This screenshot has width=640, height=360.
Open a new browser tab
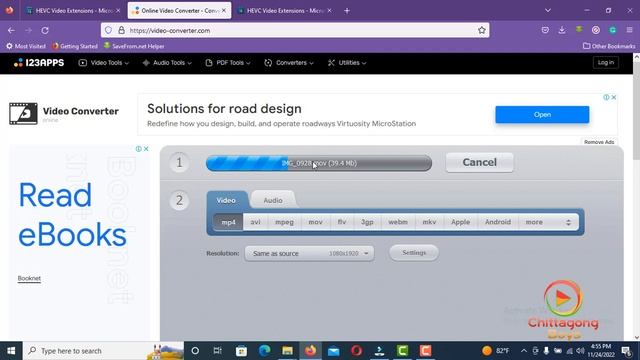[347, 11]
